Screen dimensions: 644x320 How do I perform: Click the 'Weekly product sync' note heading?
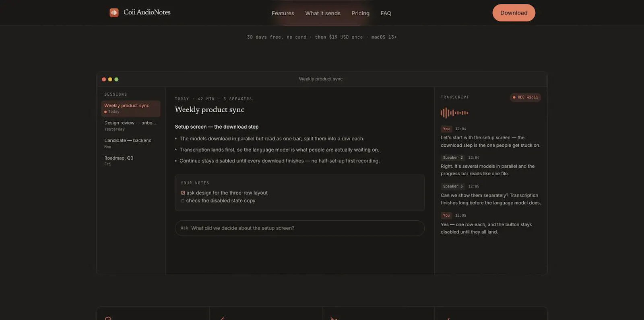click(x=209, y=110)
